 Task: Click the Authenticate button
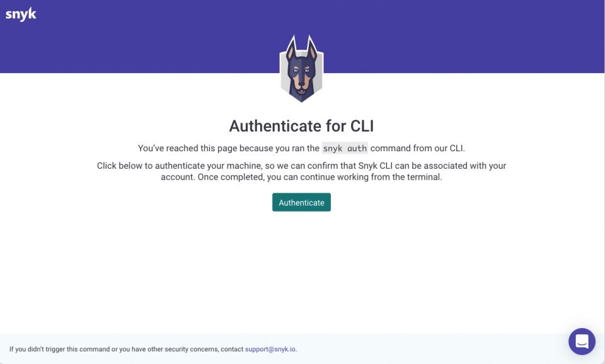tap(301, 202)
